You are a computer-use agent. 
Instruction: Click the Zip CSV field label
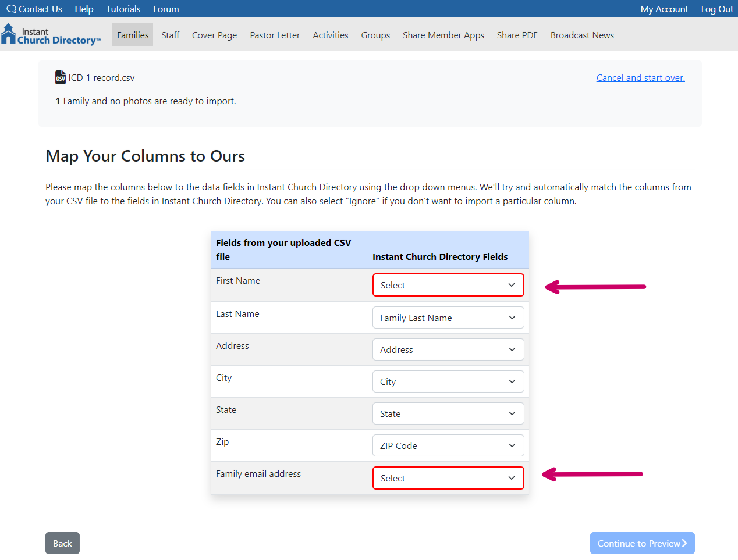tap(222, 441)
